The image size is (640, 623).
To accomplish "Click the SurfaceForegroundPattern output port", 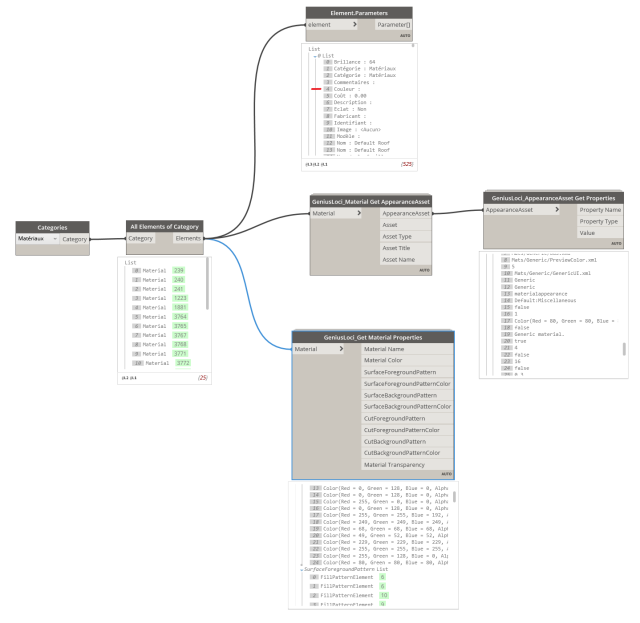I will [x=407, y=372].
